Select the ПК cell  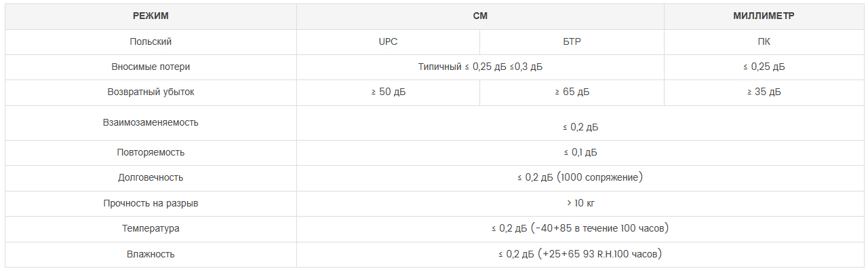click(764, 41)
